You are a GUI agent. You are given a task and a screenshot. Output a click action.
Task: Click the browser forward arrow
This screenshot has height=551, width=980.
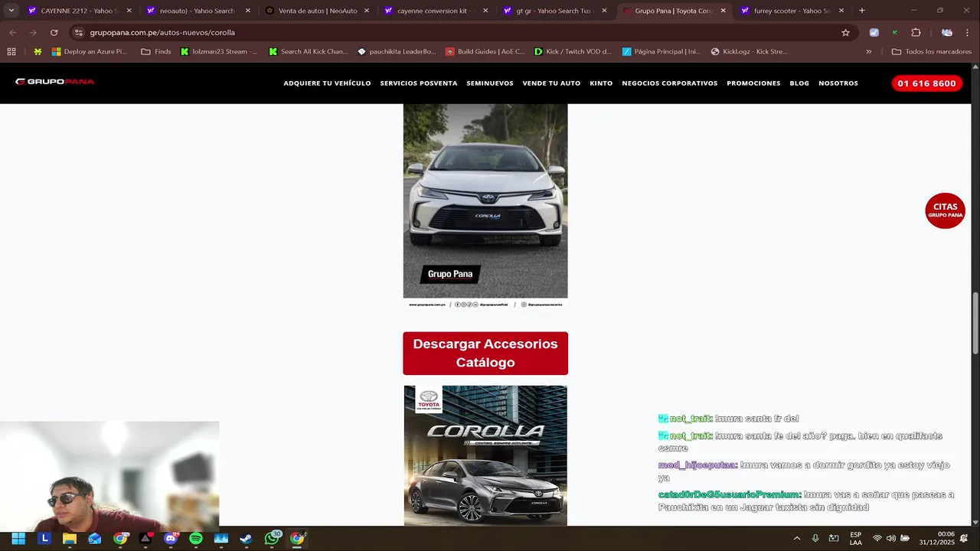pos(33,33)
